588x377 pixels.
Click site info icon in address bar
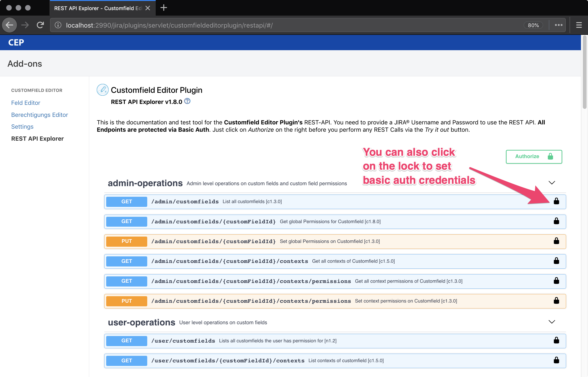58,25
